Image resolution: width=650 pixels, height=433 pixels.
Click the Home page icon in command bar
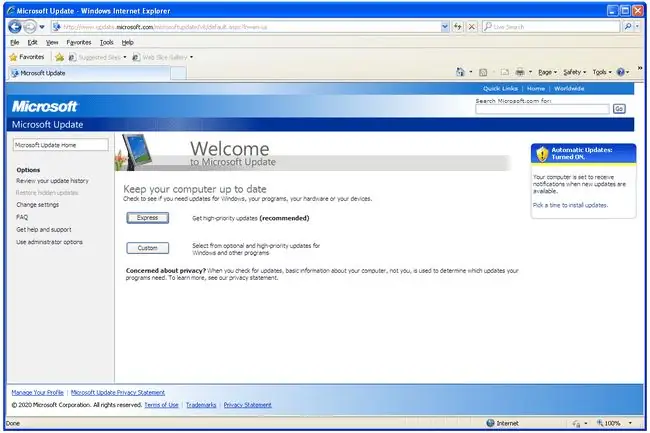click(x=460, y=72)
